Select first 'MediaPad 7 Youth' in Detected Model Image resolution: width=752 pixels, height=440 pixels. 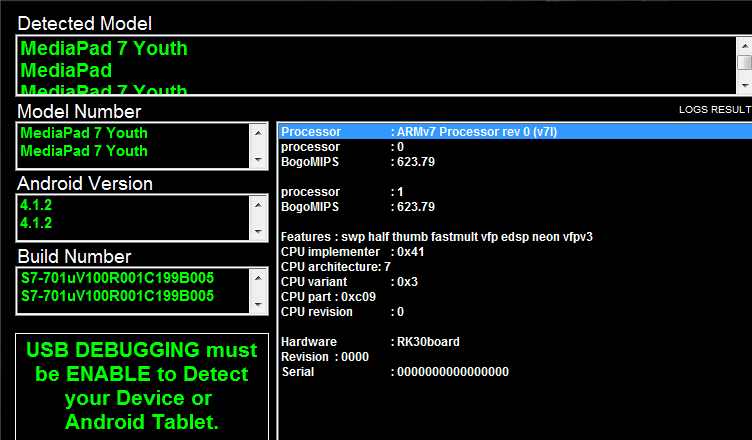tap(104, 48)
